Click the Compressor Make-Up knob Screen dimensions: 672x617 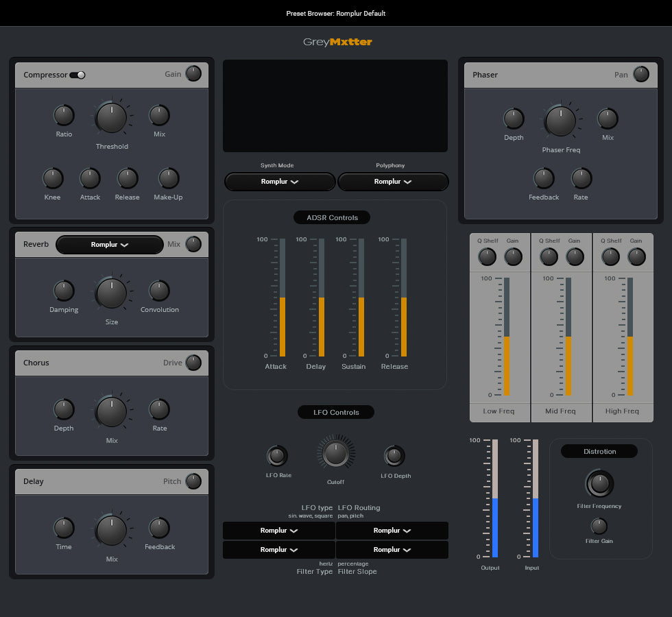click(x=169, y=178)
